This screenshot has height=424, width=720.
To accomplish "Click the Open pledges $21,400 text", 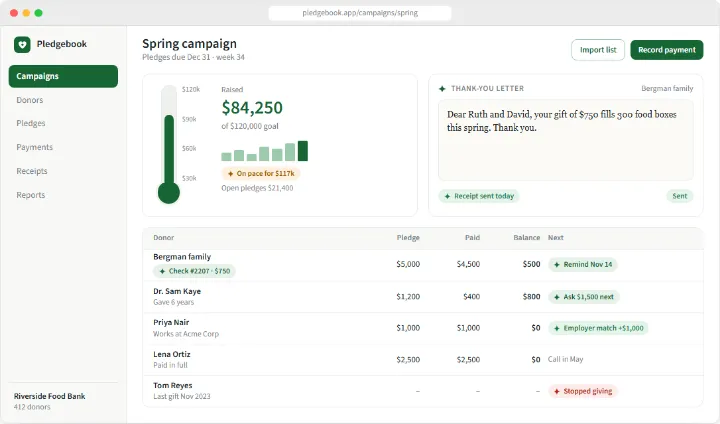I will click(257, 188).
